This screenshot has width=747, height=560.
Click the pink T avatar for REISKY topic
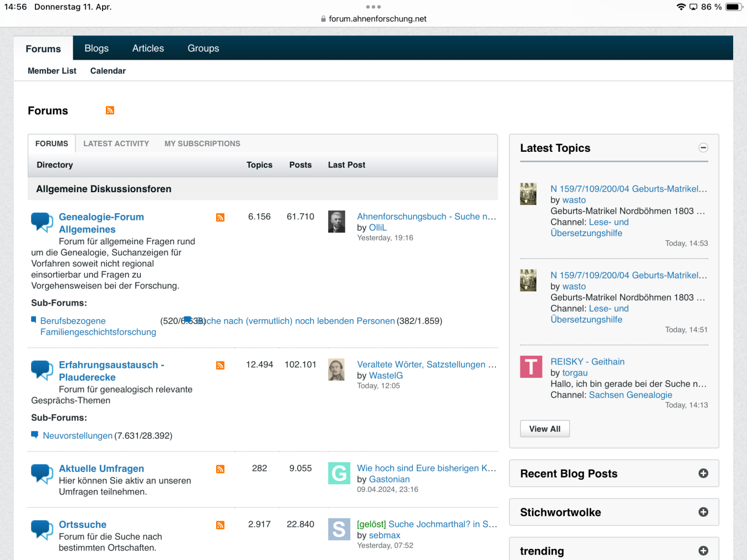[531, 367]
